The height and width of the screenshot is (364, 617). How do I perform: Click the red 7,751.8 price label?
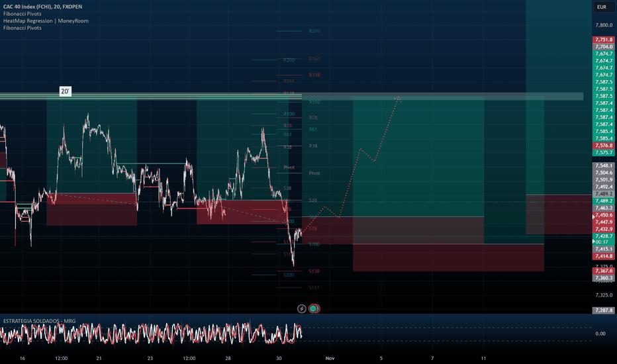click(x=604, y=40)
